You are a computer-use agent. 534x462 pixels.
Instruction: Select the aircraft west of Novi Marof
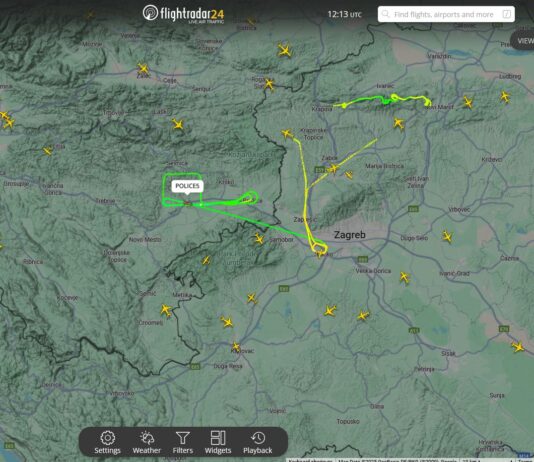(x=398, y=123)
